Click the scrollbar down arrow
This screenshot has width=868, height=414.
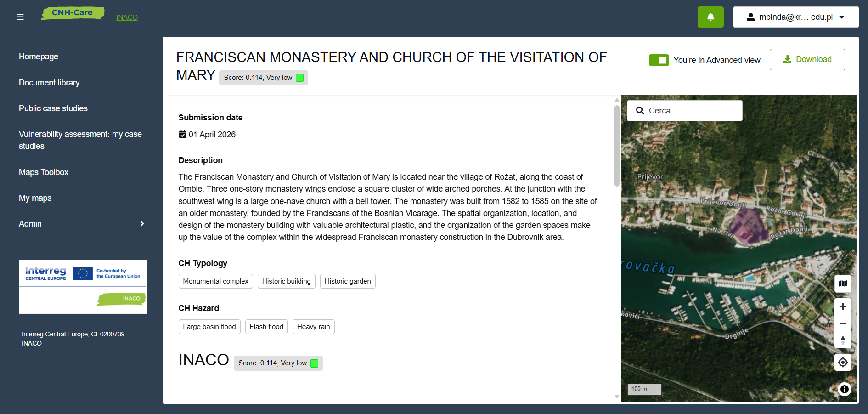(617, 396)
